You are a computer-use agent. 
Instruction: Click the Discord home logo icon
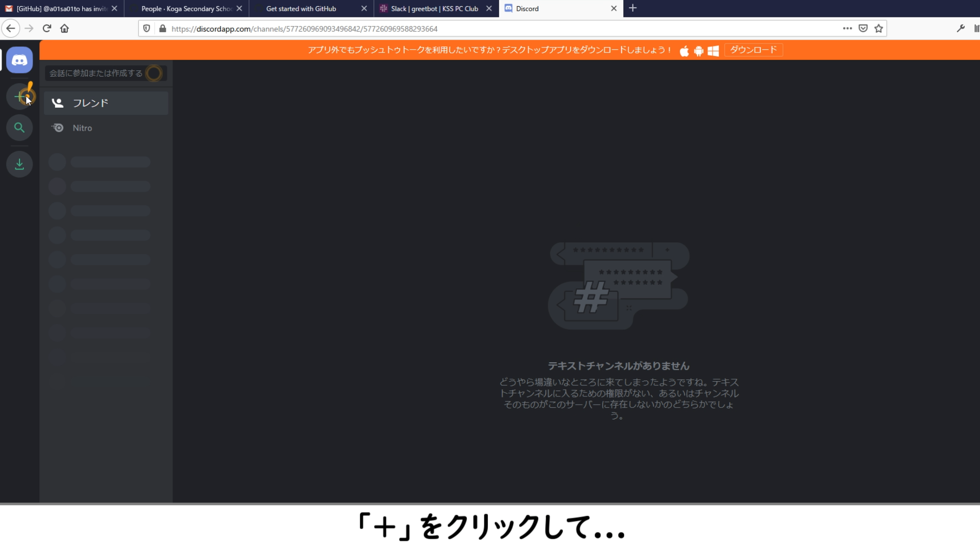[19, 60]
